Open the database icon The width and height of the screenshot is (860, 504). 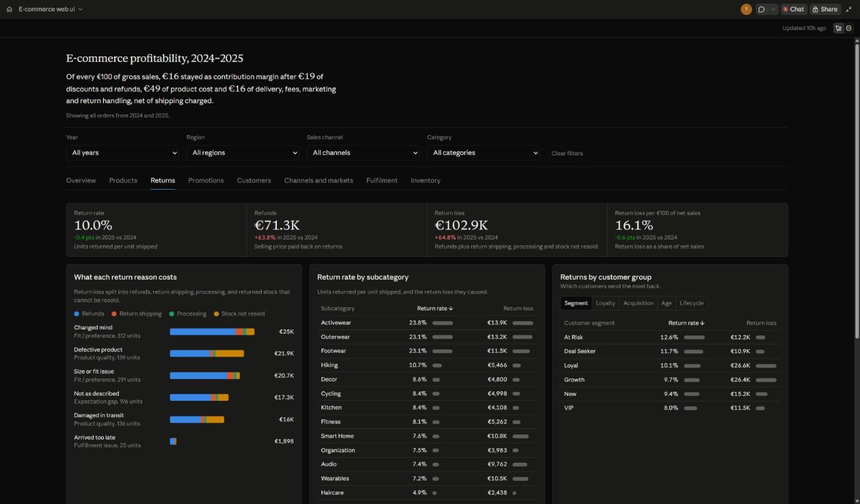pos(849,28)
